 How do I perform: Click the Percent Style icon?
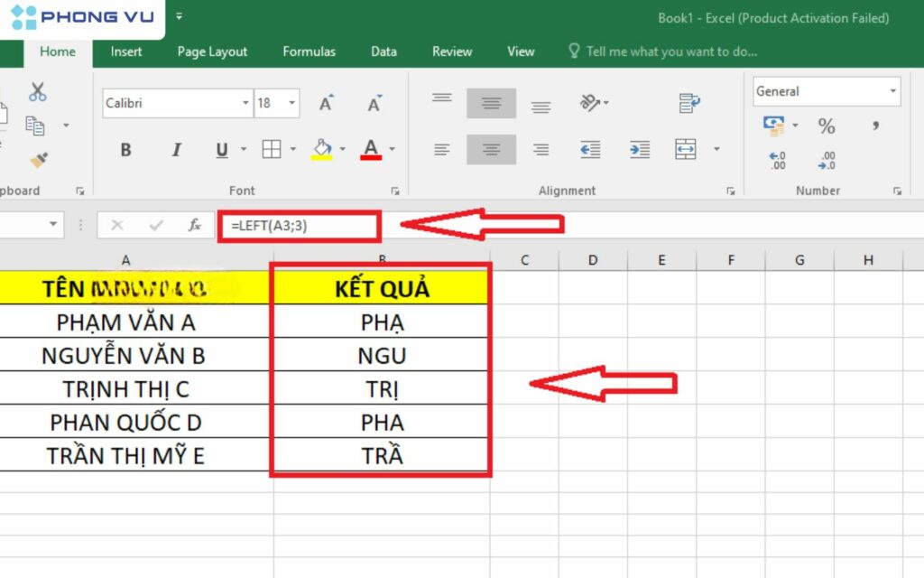click(827, 126)
